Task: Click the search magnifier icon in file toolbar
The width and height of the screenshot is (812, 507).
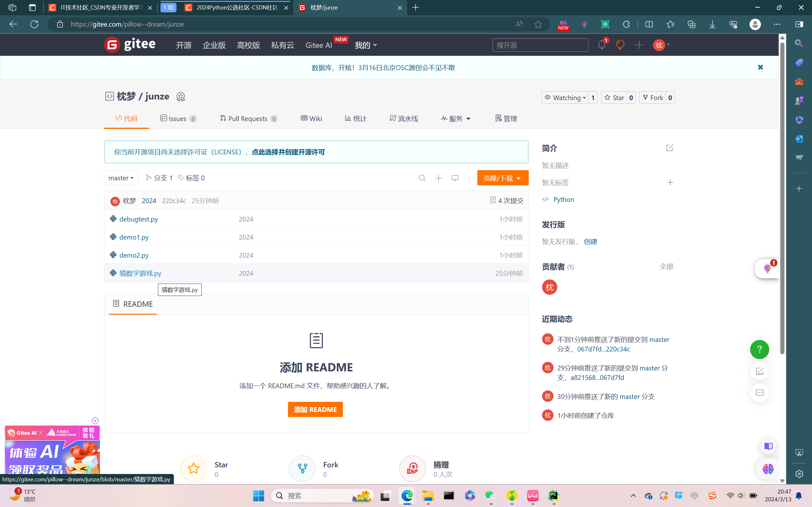Action: [x=422, y=178]
